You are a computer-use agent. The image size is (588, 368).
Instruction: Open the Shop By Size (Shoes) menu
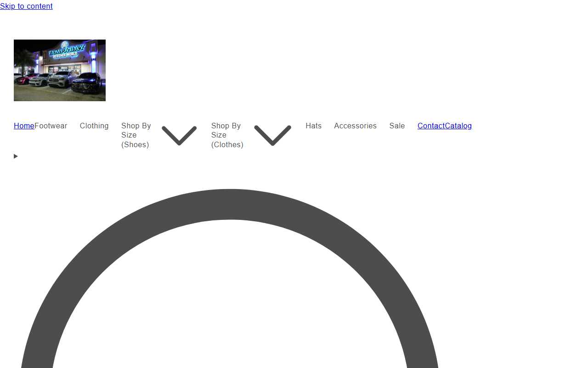pos(136,135)
